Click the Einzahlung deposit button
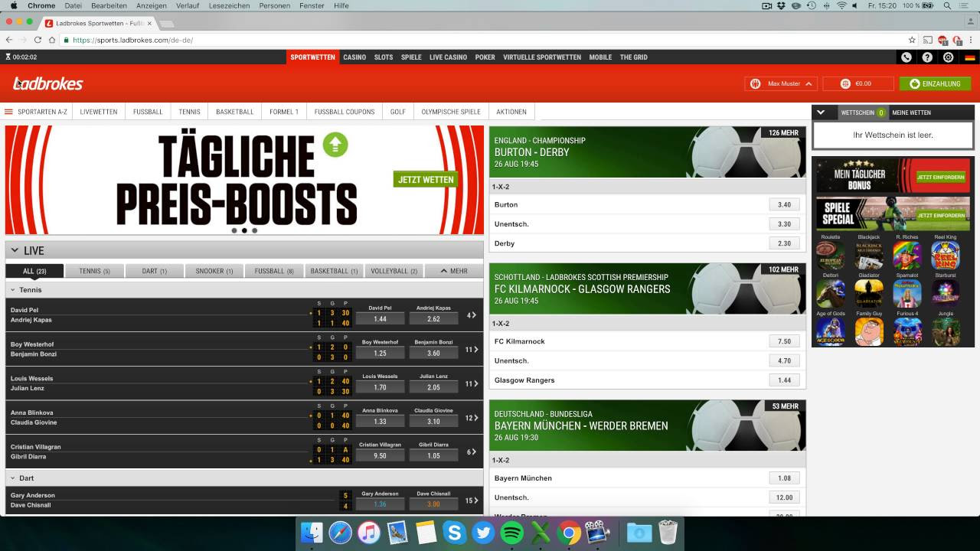The image size is (980, 551). click(935, 83)
